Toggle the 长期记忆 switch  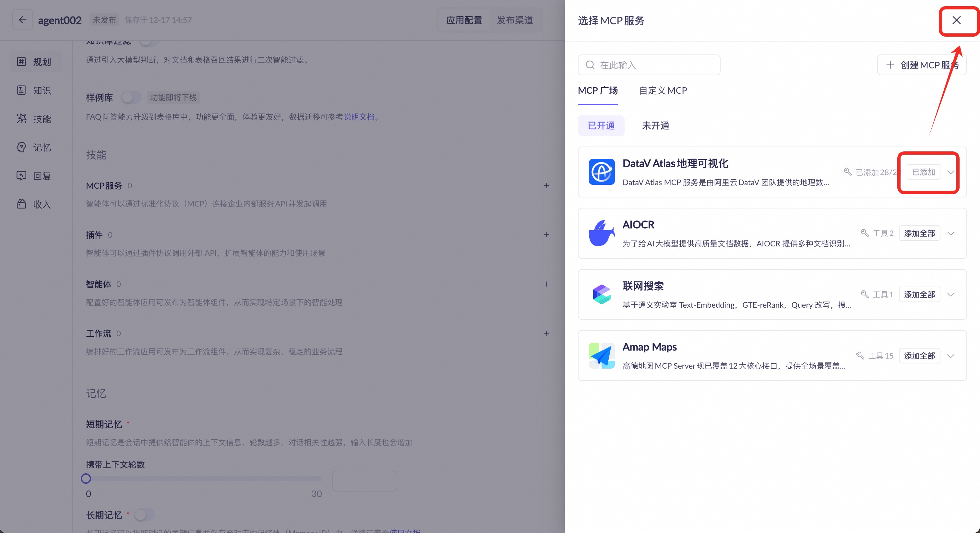click(x=144, y=515)
